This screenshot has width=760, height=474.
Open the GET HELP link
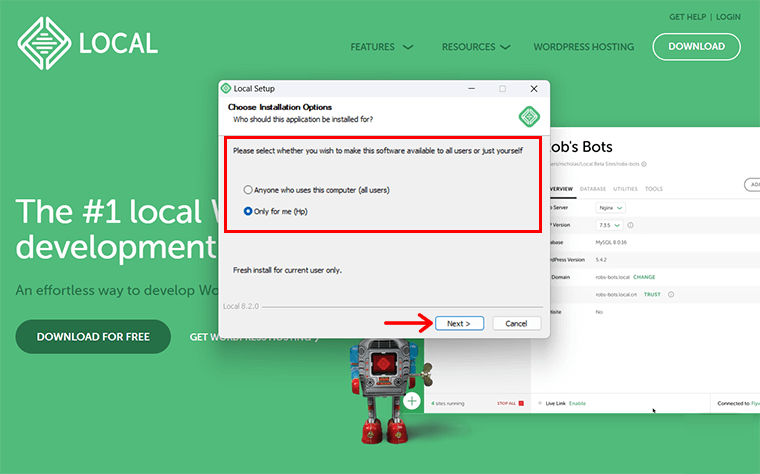(687, 17)
